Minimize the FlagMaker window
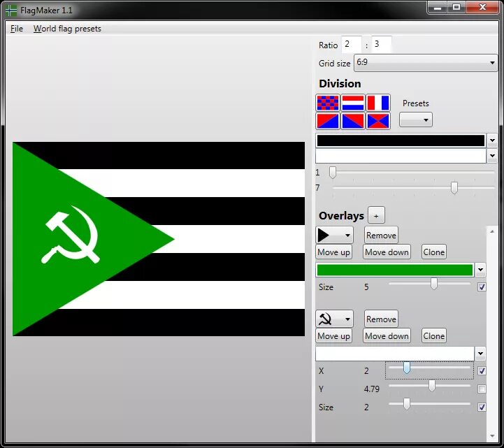504x448 pixels. point(437,8)
